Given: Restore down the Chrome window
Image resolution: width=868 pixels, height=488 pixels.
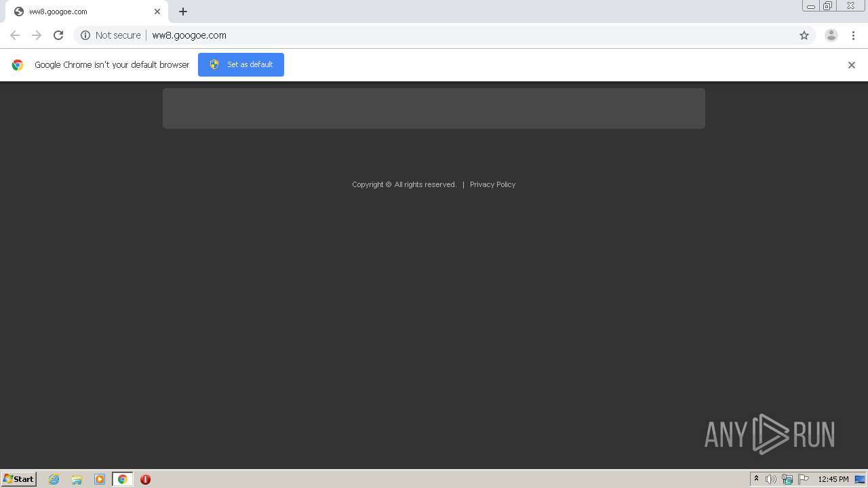Looking at the screenshot, I should click(x=828, y=6).
